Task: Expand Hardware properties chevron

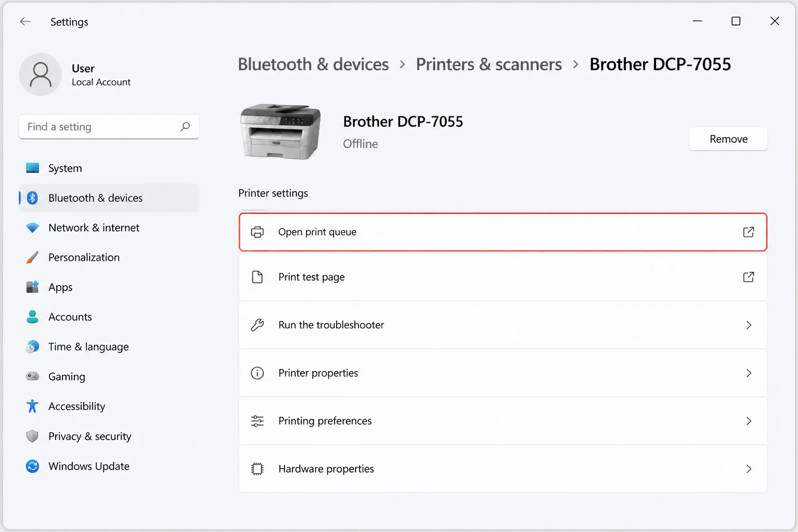Action: click(749, 469)
